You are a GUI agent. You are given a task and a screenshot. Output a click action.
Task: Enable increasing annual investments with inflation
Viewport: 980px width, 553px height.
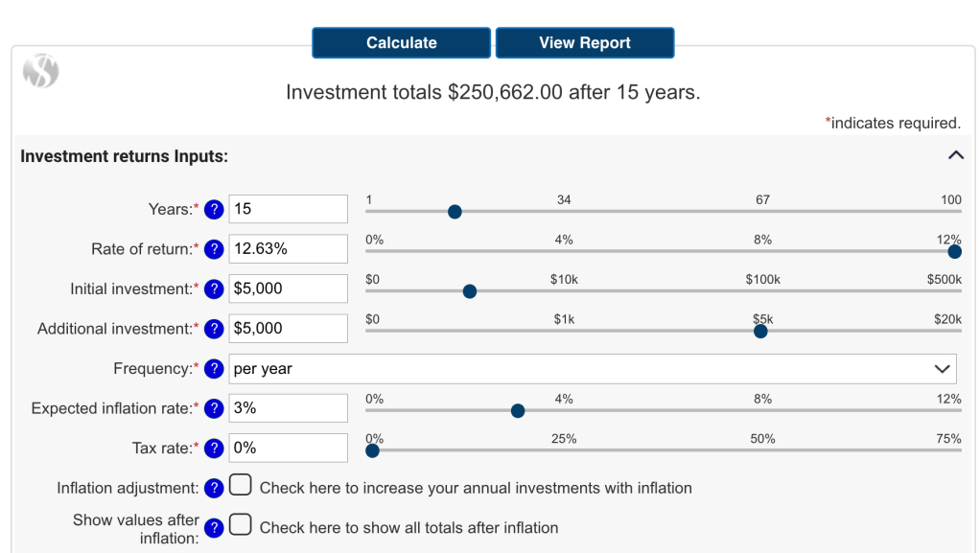[x=241, y=486]
